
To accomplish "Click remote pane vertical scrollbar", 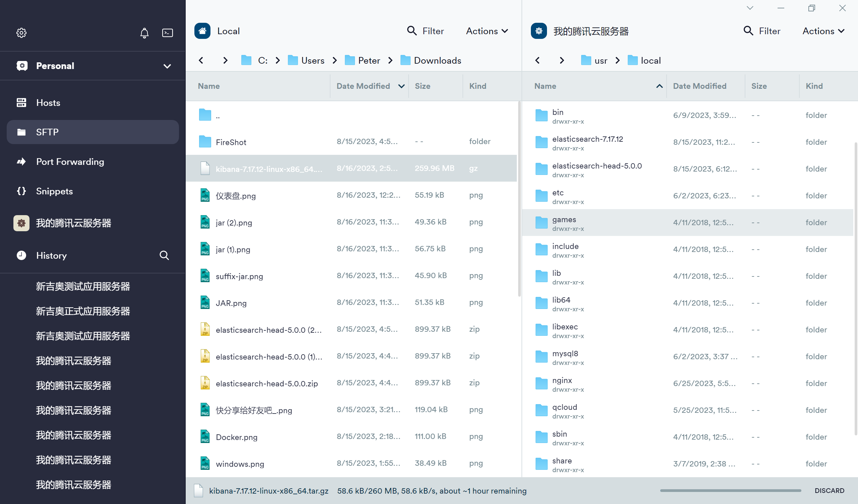I will coord(856,289).
